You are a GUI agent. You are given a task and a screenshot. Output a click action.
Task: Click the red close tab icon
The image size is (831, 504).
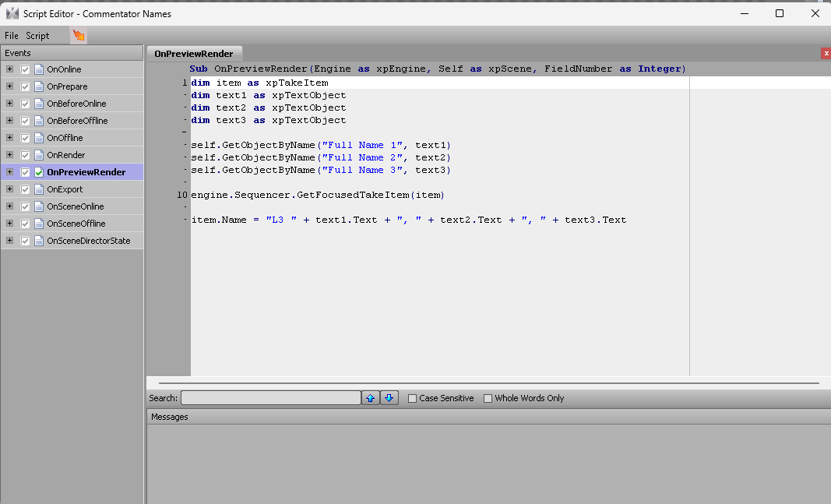[x=826, y=53]
